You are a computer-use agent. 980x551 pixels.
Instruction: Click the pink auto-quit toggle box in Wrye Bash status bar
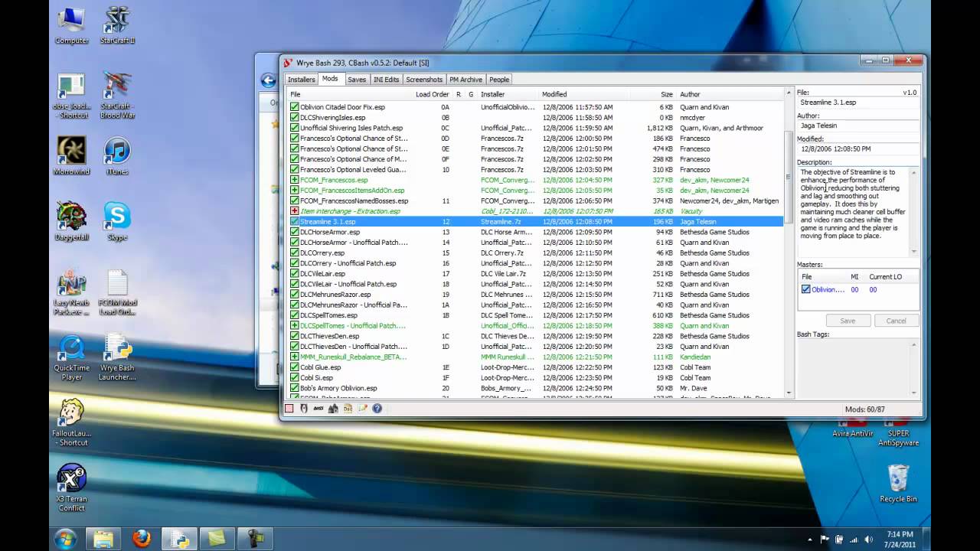click(289, 409)
